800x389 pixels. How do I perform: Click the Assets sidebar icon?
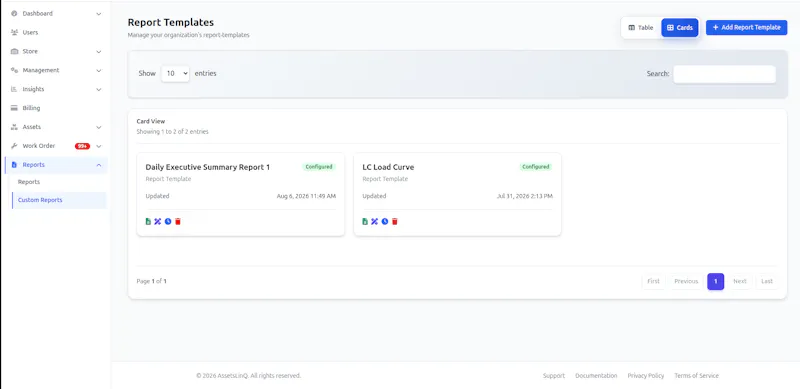coord(14,127)
